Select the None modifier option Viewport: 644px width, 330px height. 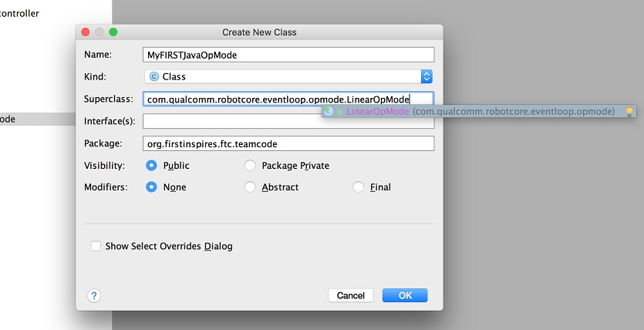[151, 187]
